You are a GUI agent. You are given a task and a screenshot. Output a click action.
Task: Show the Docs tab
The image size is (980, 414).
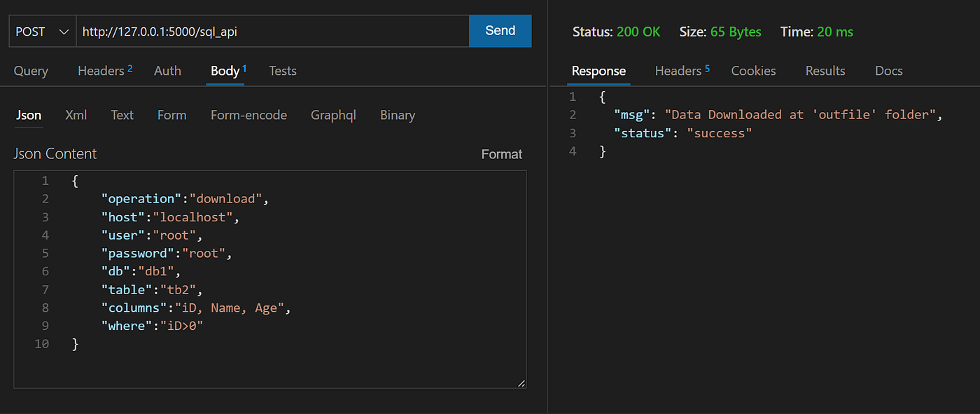click(888, 71)
